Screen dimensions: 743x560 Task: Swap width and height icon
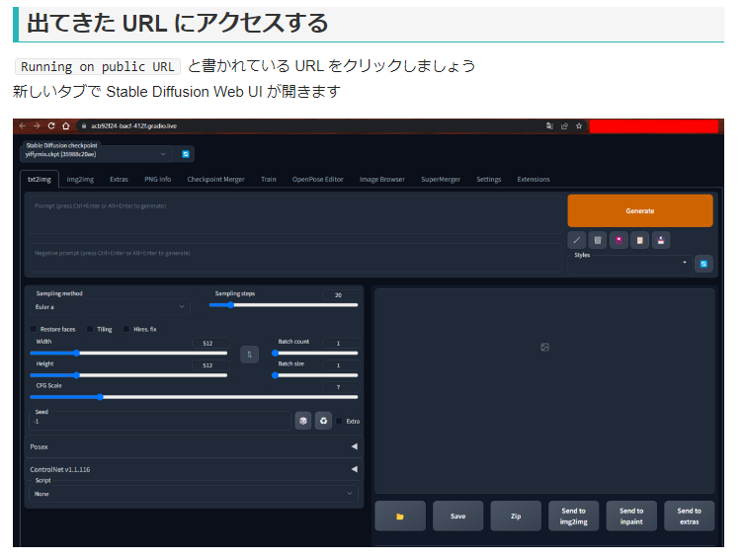click(x=249, y=355)
